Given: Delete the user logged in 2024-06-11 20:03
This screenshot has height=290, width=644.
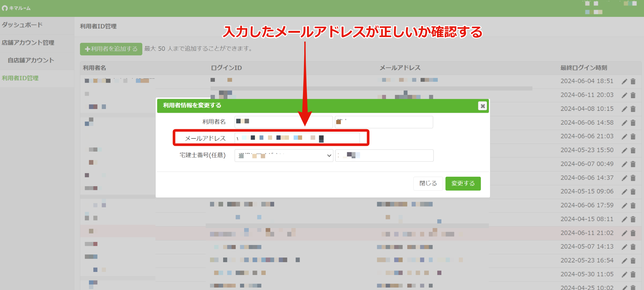Looking at the screenshot, I should (633, 95).
